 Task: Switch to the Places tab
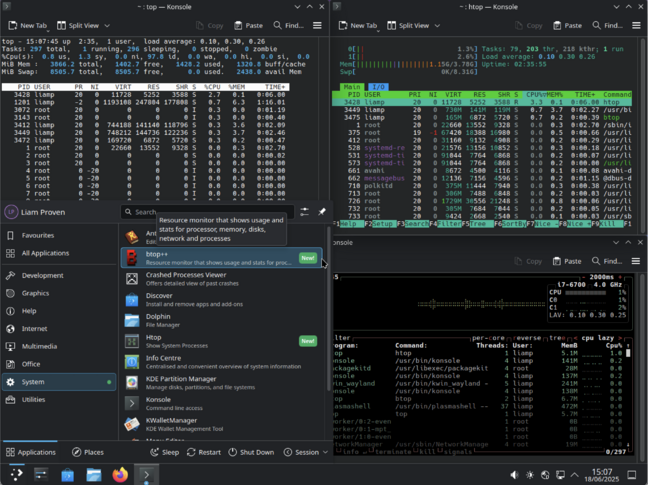(x=88, y=452)
